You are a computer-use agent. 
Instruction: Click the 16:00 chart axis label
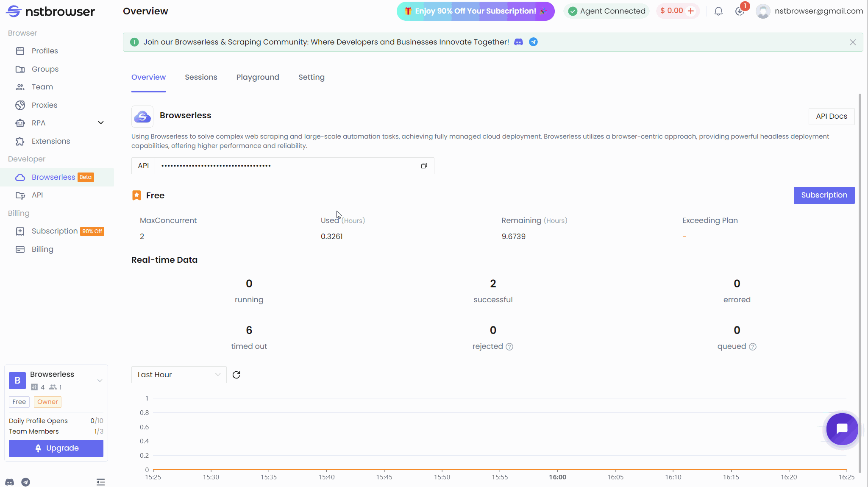557,477
